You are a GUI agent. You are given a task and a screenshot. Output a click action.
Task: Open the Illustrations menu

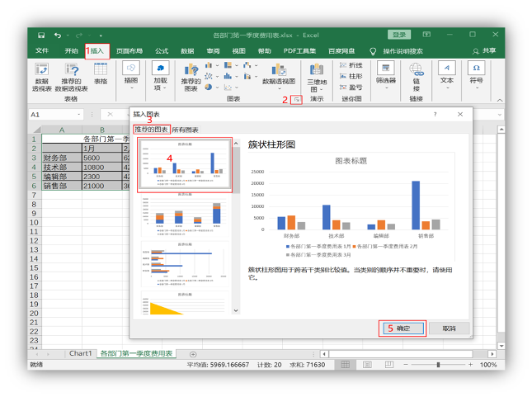pyautogui.click(x=131, y=75)
